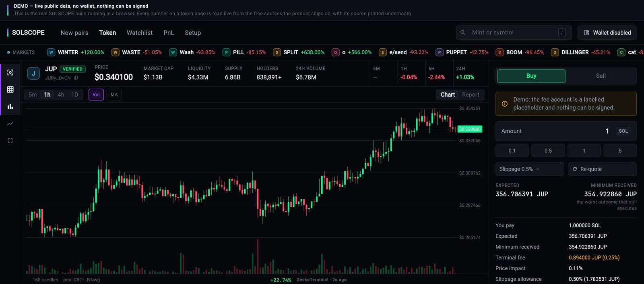
Task: Select the Buy side
Action: pos(531,76)
